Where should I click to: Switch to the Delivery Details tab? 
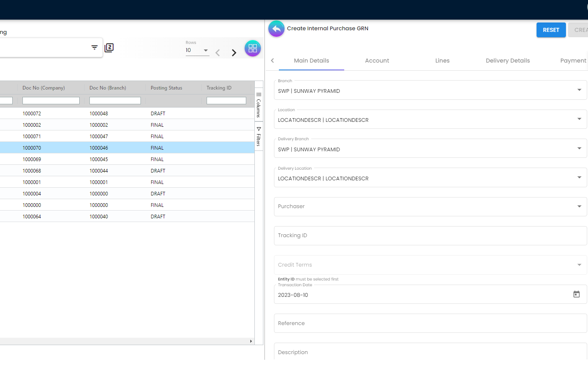tap(508, 61)
